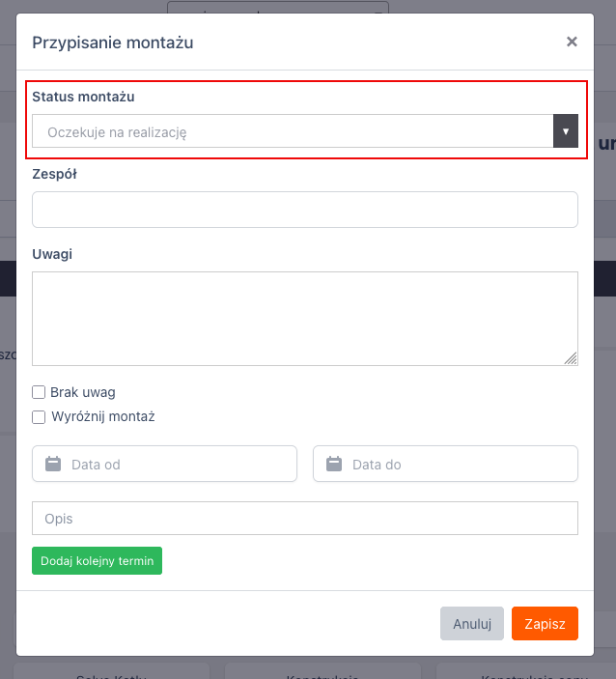Screen dimensions: 616x679
Task: Click the Status montażu label text
Action: (83, 97)
